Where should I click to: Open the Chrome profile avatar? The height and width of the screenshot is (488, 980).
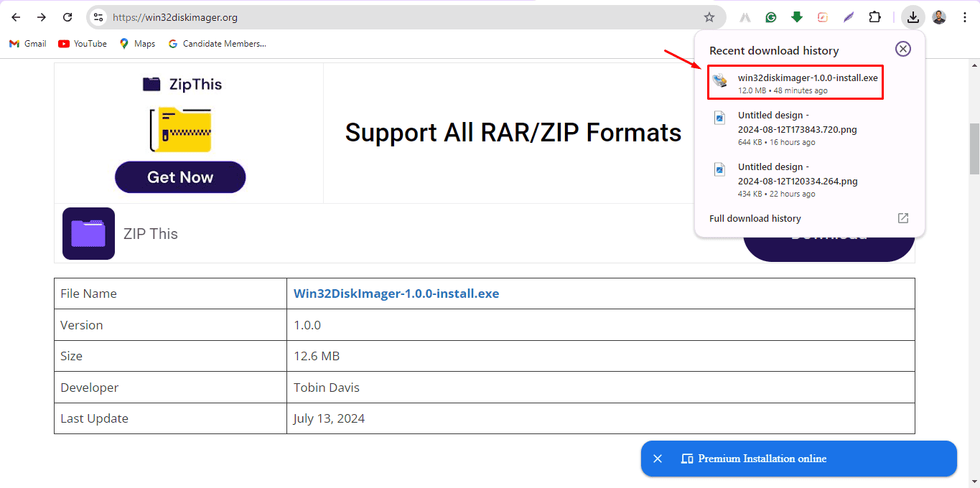(x=939, y=17)
